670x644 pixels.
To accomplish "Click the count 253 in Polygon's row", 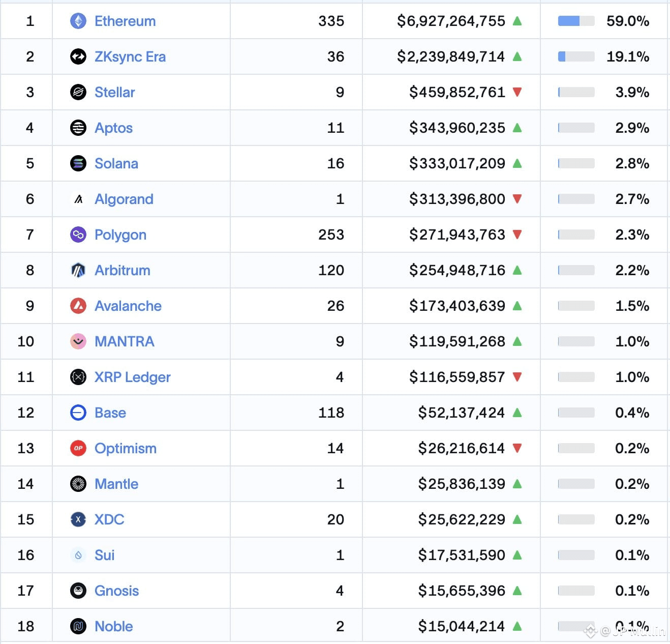I will point(331,235).
